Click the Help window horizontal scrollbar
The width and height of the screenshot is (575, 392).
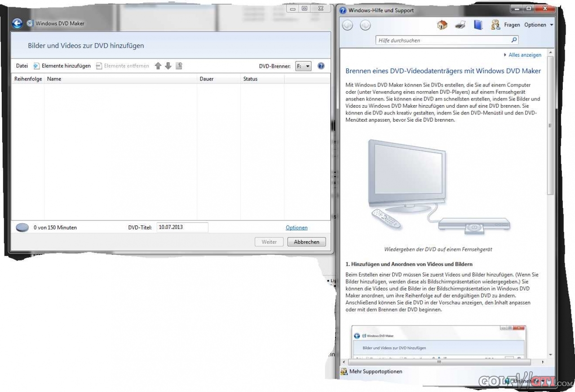(x=439, y=361)
